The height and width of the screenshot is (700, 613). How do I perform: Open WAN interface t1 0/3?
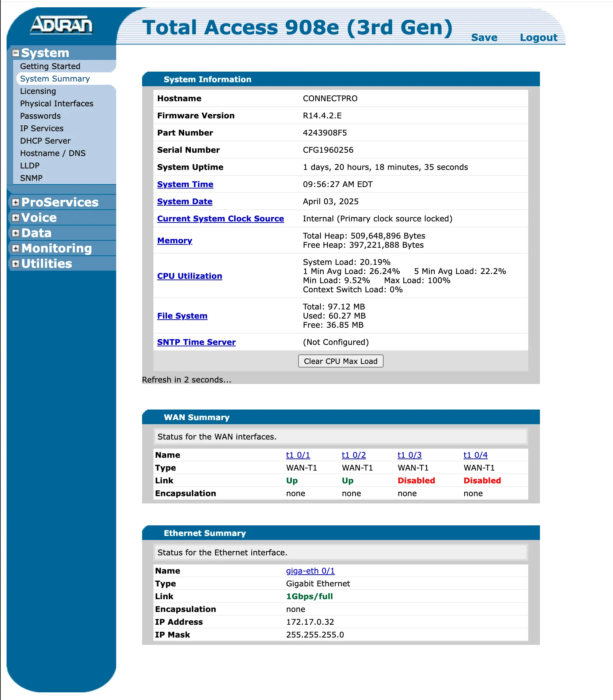point(410,455)
